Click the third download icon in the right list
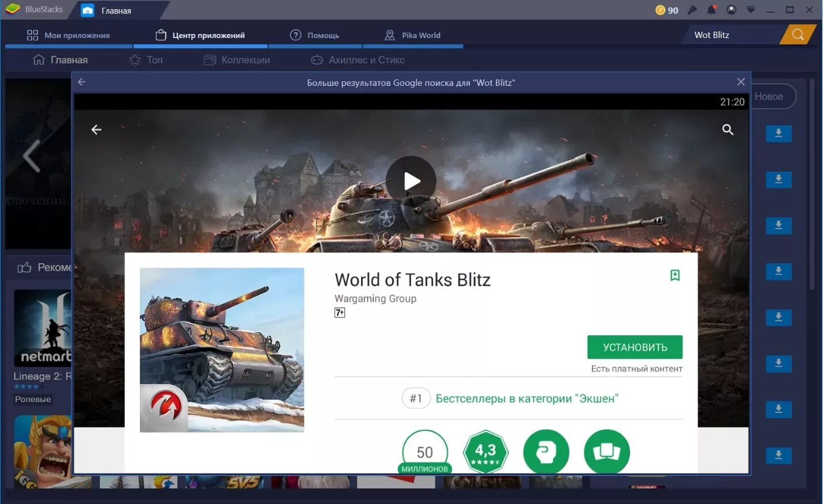 tap(779, 226)
